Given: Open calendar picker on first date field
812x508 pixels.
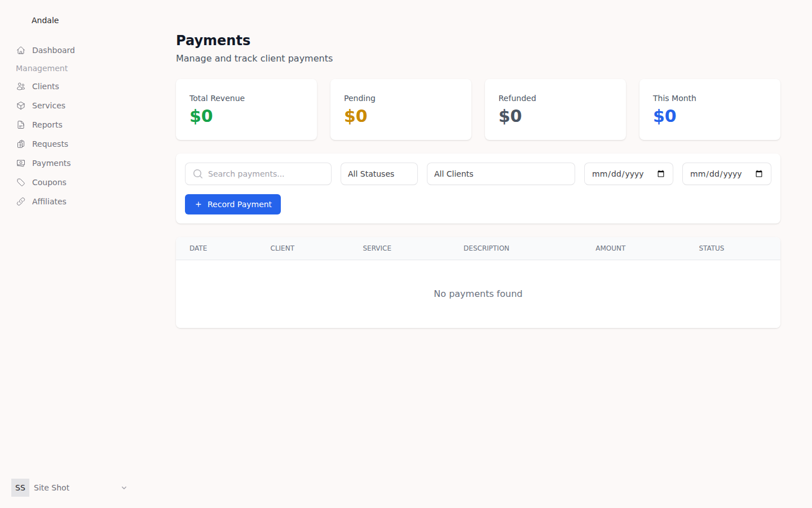Looking at the screenshot, I should (x=661, y=174).
